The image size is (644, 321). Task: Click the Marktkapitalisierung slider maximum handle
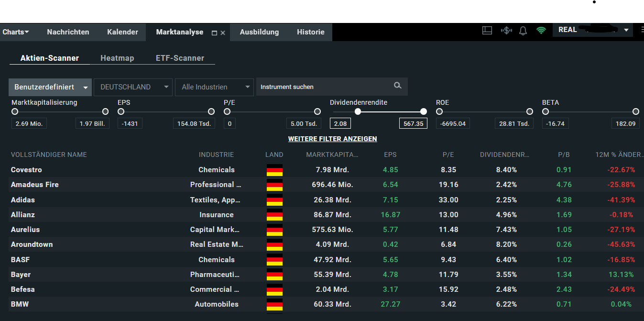pyautogui.click(x=105, y=111)
